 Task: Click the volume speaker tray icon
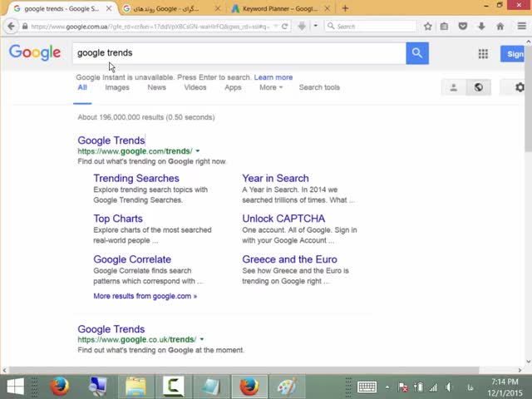449,387
